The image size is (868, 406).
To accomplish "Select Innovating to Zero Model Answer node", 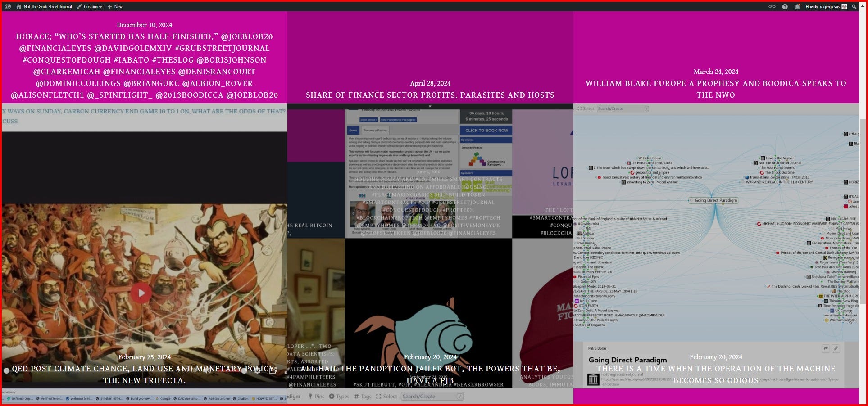I will coord(650,182).
